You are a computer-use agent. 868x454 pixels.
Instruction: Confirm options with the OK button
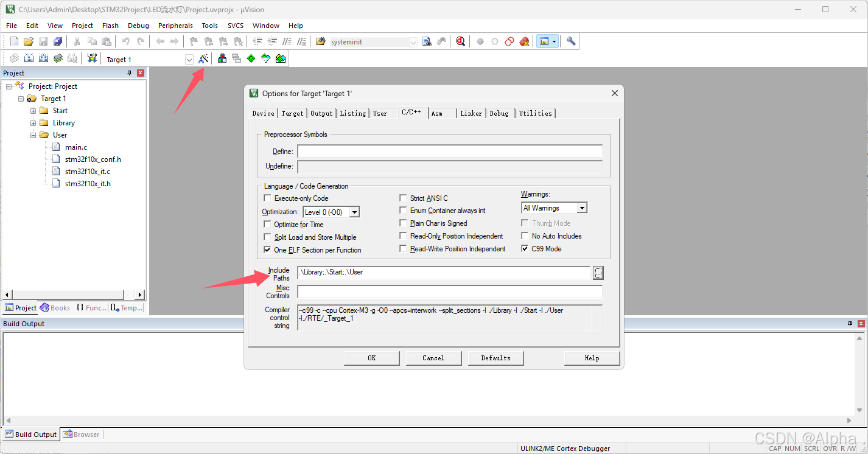[372, 358]
